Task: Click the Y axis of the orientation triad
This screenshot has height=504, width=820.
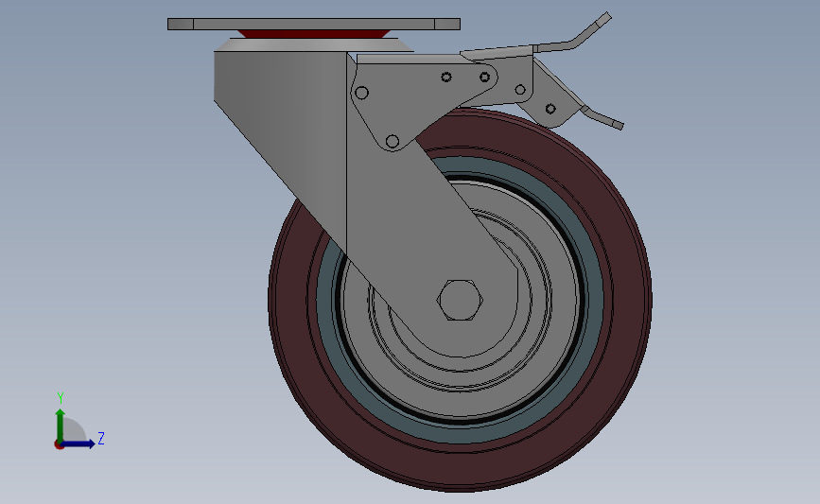Action: pyautogui.click(x=60, y=426)
